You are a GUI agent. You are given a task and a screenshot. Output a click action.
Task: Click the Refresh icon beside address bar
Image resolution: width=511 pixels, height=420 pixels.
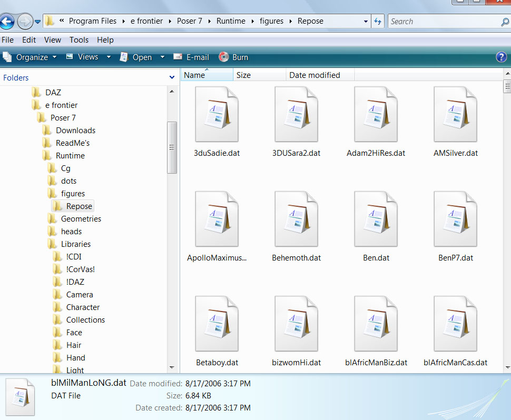click(x=378, y=22)
